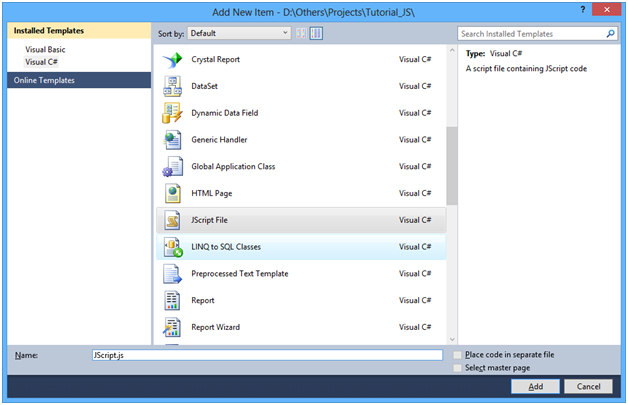Viewport: 628px width, 405px height.
Task: Click the 'HTML Page' label
Action: [211, 193]
